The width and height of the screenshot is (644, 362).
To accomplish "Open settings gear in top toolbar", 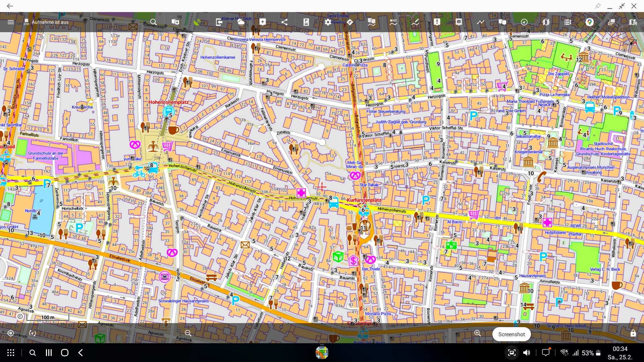I will click(x=328, y=22).
